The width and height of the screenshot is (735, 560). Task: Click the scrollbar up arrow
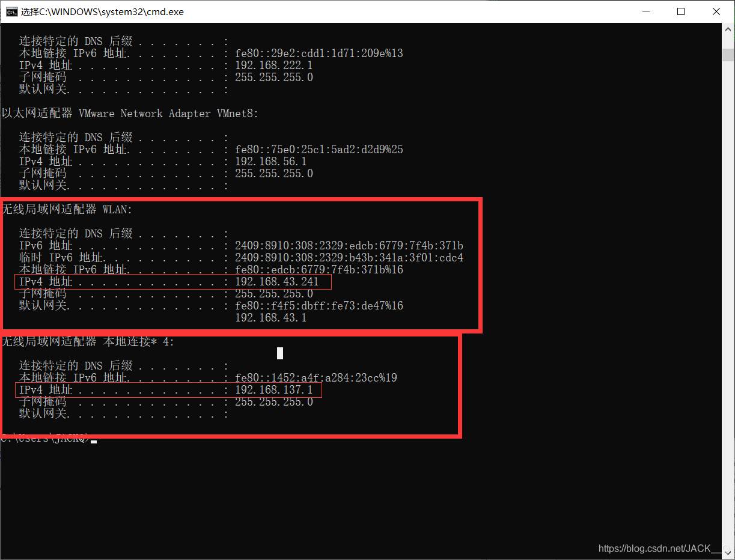(x=728, y=30)
